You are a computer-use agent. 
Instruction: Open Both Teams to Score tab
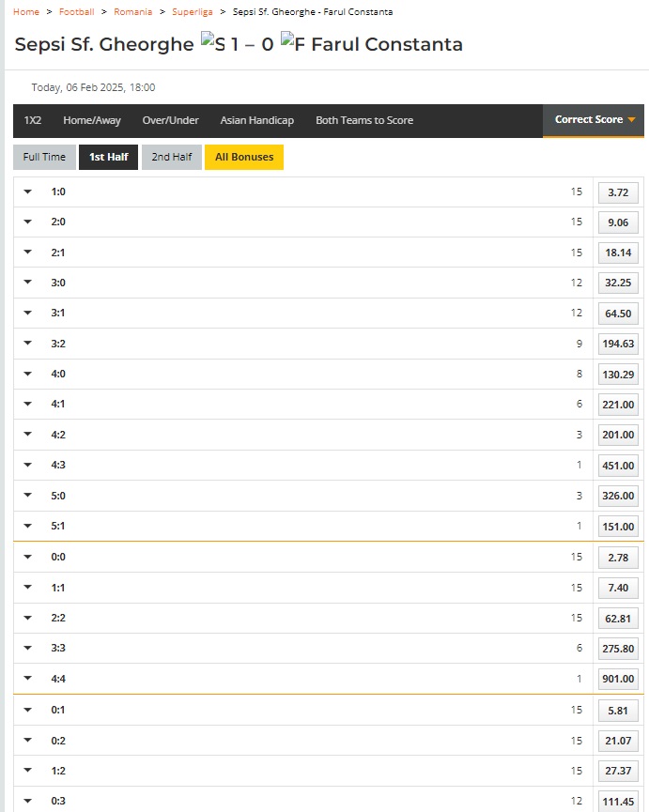coord(363,121)
